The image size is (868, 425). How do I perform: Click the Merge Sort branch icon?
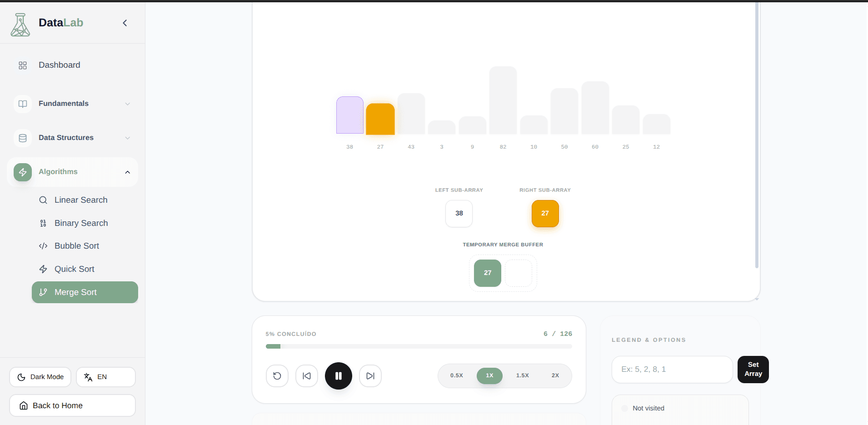tap(43, 292)
